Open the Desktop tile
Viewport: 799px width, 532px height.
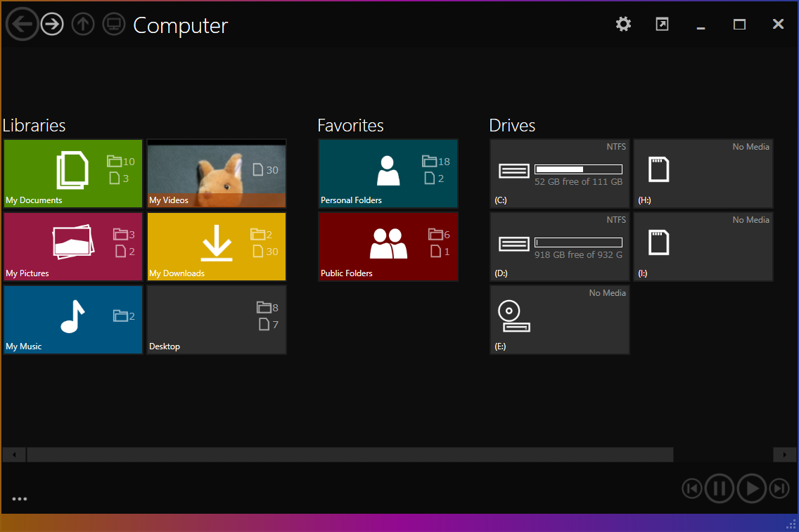[217, 320]
